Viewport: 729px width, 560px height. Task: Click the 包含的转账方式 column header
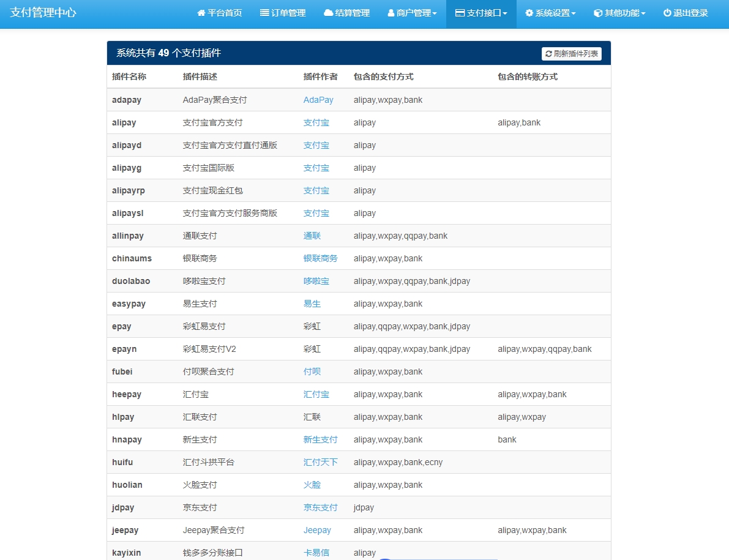(x=528, y=77)
